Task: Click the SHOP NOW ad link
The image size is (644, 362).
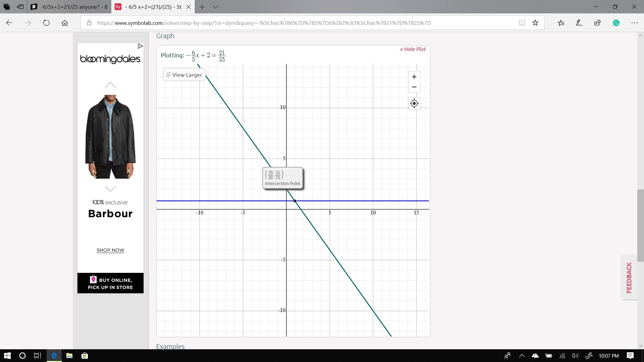Action: click(110, 250)
